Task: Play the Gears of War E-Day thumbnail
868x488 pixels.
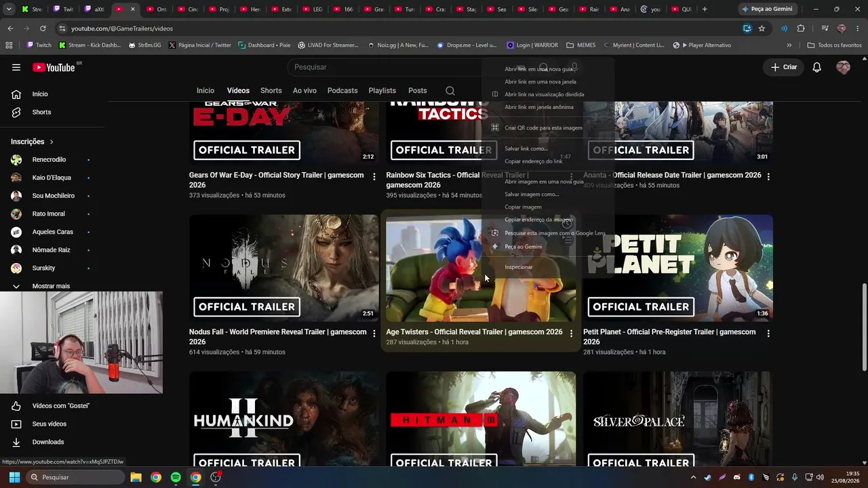Action: (x=284, y=134)
